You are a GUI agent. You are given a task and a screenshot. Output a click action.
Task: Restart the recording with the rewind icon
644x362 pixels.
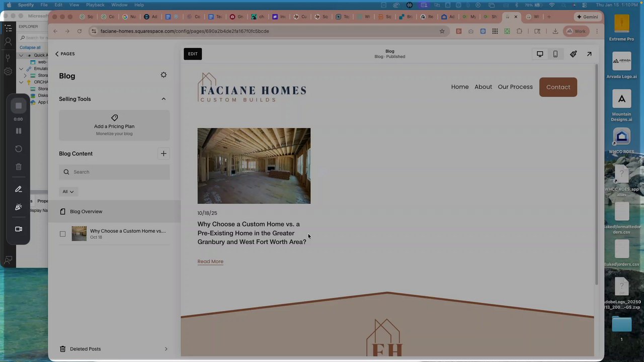coord(19,149)
